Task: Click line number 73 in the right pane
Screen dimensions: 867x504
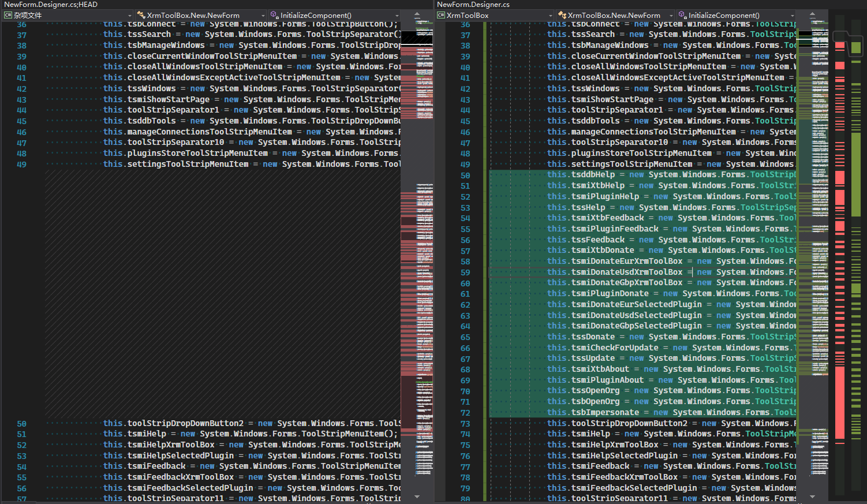Action: pos(465,424)
